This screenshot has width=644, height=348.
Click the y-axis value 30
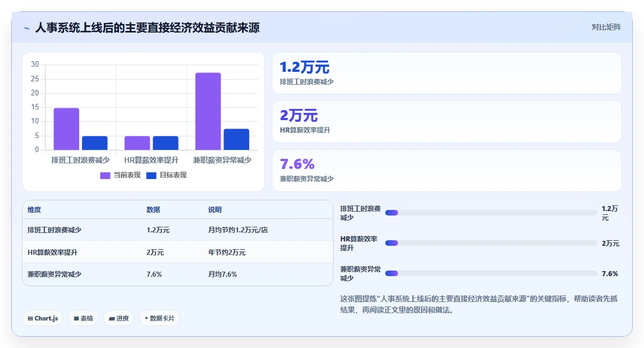[x=35, y=65]
